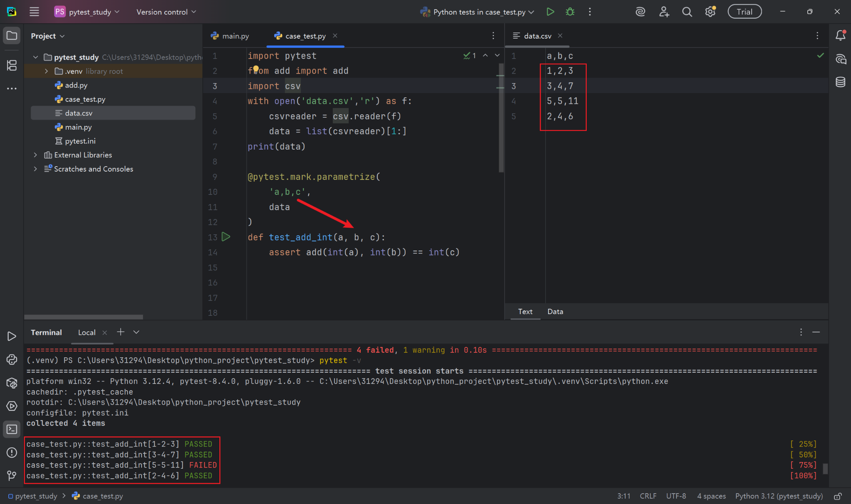Open the run configuration dropdown
This screenshot has width=851, height=504.
point(477,12)
